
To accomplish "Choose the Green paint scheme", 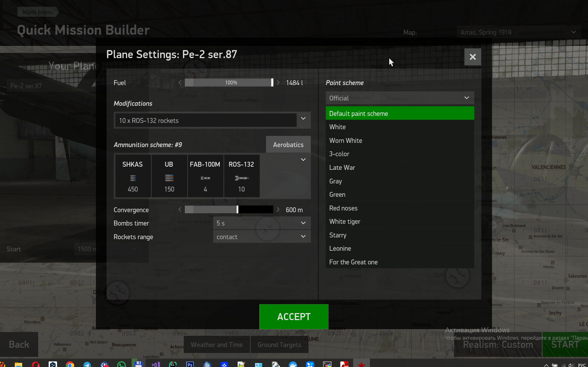I will tap(400, 195).
